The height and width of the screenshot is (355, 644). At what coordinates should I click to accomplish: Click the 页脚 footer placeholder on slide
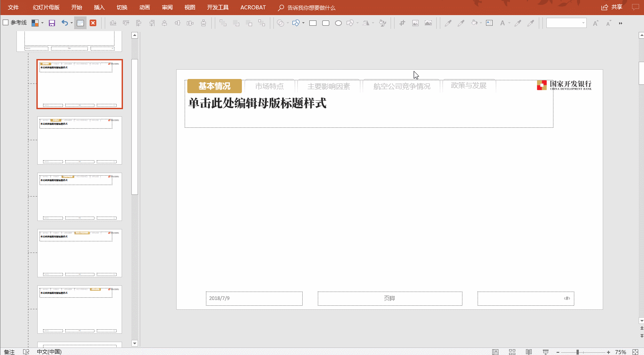[390, 299]
